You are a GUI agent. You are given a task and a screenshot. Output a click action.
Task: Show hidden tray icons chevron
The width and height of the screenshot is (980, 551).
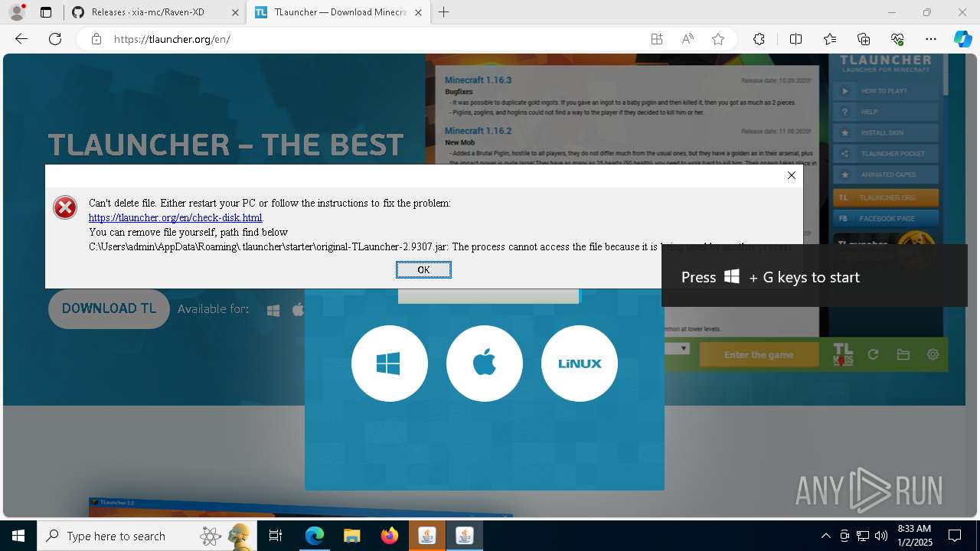(825, 536)
